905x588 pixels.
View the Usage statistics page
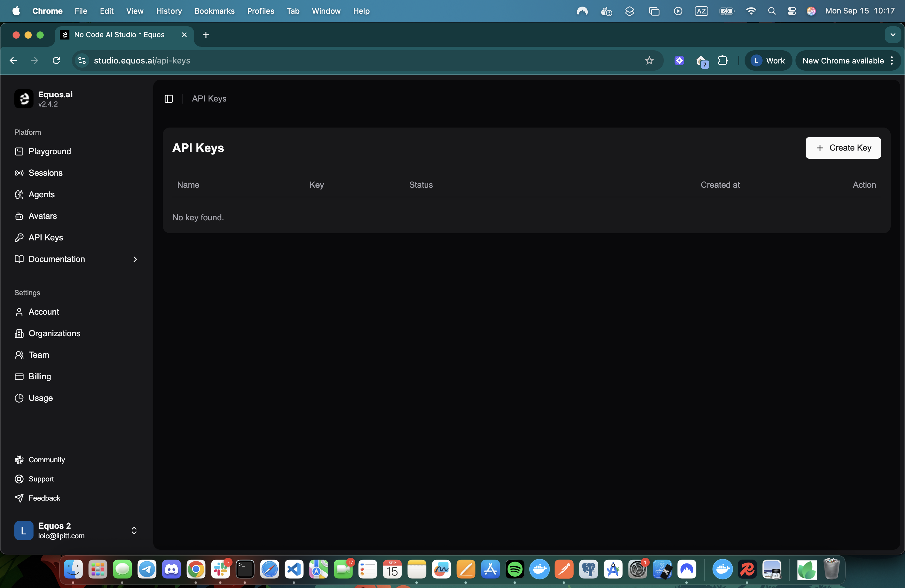point(40,398)
